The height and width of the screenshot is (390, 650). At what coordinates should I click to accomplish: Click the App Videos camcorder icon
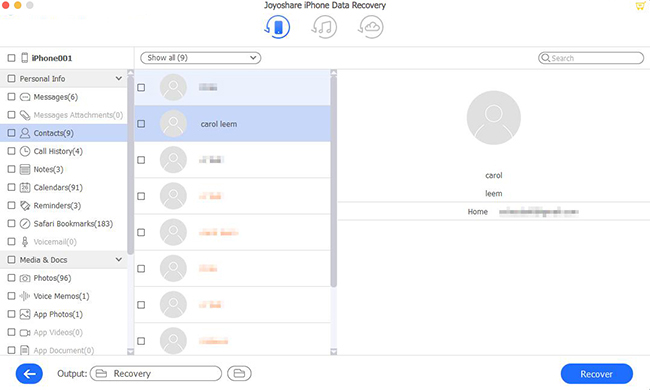point(25,332)
